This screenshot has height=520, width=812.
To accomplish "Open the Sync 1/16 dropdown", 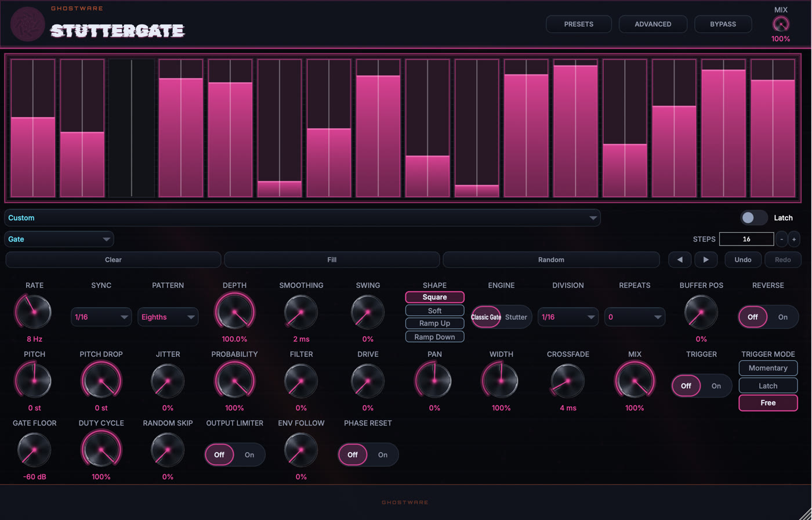I will tap(101, 317).
